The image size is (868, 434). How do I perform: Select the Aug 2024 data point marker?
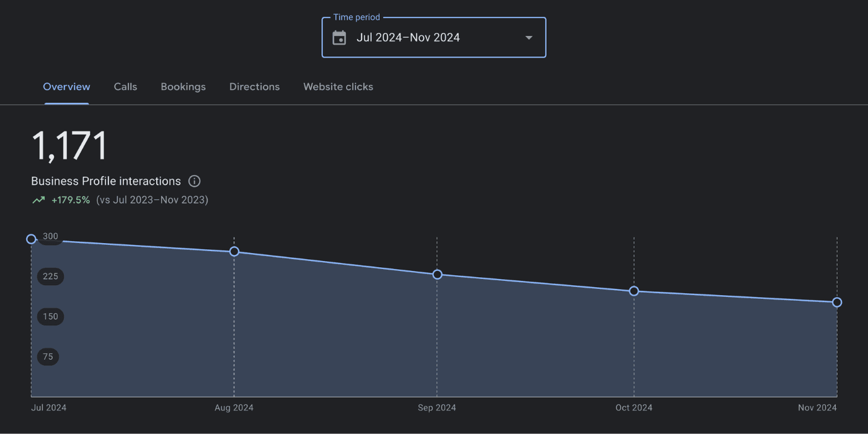click(234, 252)
